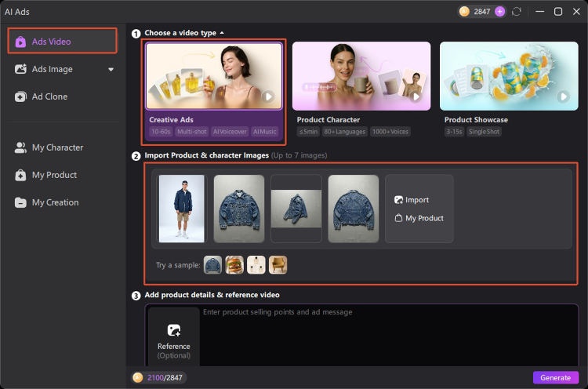
Task: Select the Product Showcase video type
Action: (509, 90)
